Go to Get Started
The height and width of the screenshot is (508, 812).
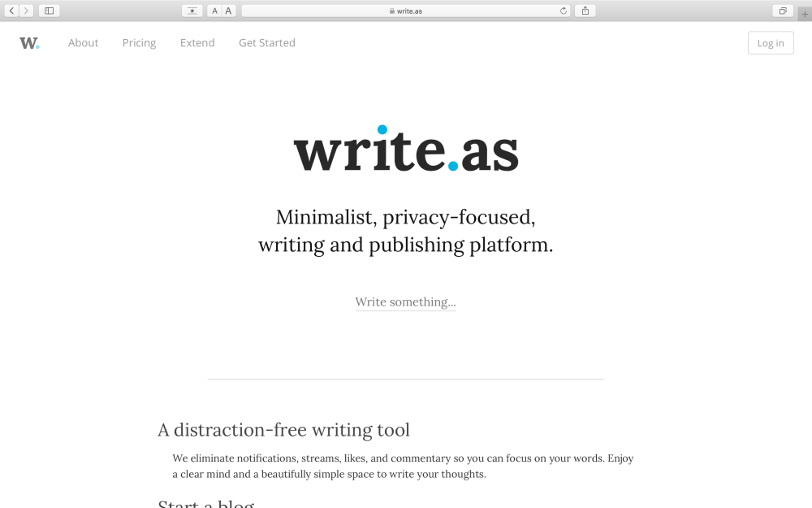[x=266, y=43]
